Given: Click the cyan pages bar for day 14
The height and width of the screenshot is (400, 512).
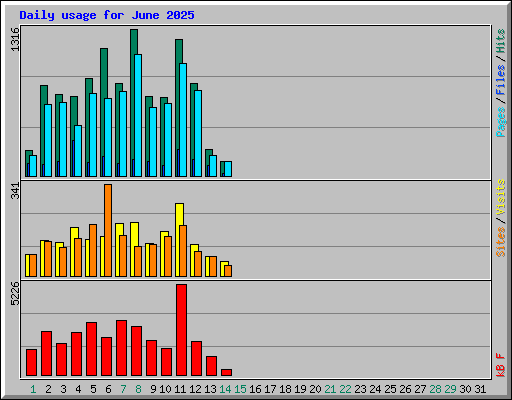Looking at the screenshot, I should (x=228, y=169).
